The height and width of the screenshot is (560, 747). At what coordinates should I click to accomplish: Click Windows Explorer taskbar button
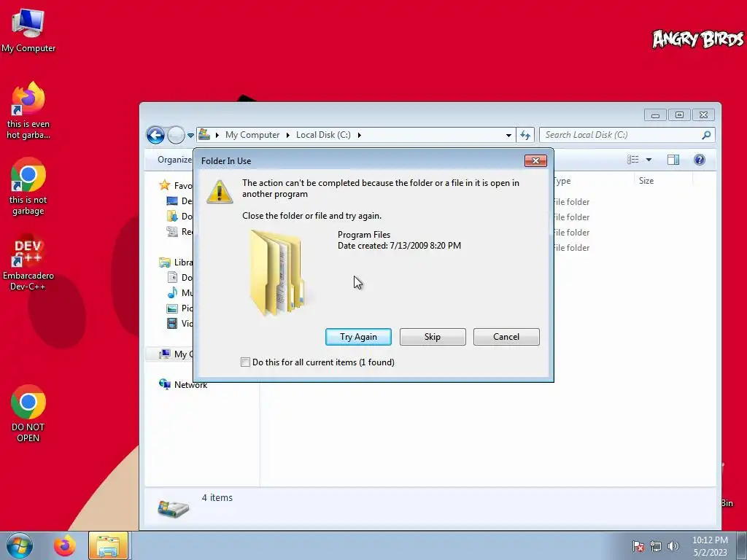pyautogui.click(x=108, y=545)
